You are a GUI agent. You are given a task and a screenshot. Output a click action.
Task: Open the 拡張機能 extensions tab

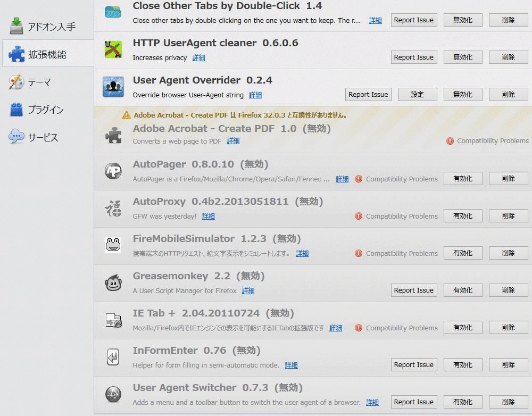click(47, 54)
